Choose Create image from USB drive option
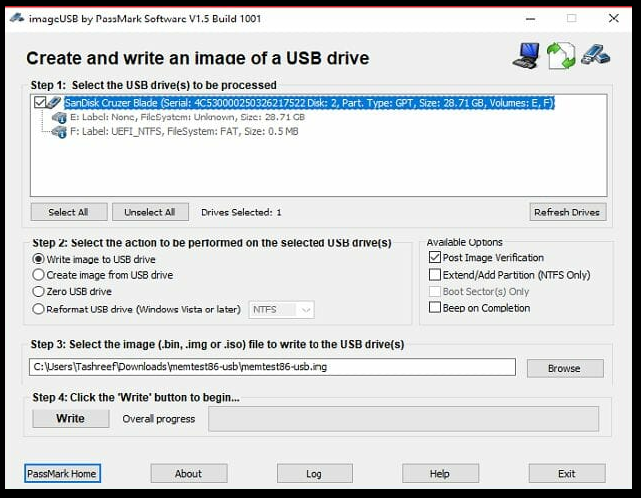 coord(103,275)
